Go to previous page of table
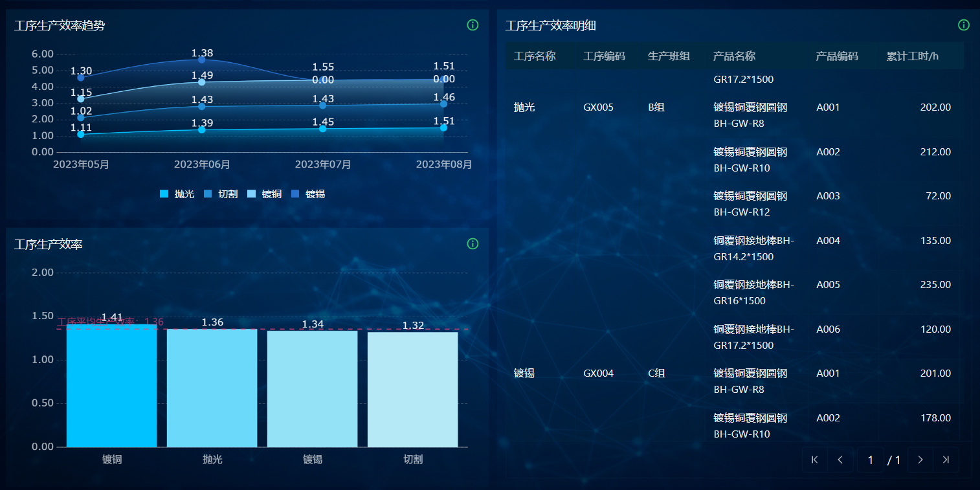 click(x=840, y=460)
